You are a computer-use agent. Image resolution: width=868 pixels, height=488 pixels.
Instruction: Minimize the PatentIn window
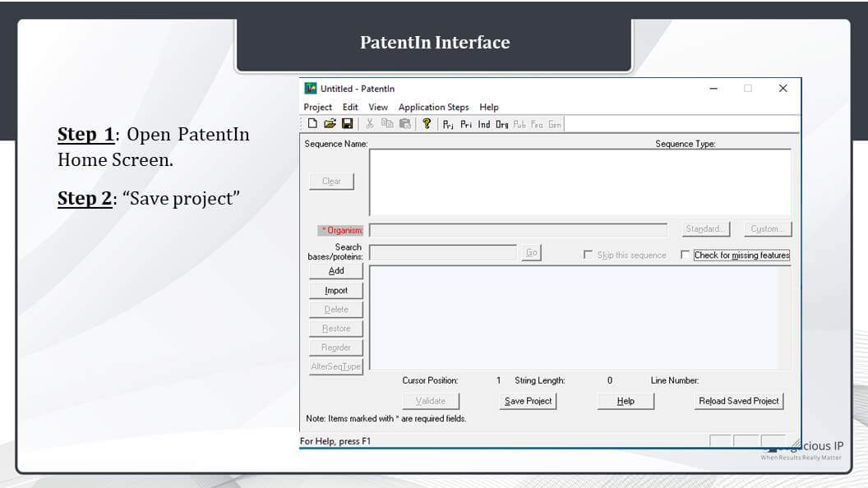(x=713, y=89)
